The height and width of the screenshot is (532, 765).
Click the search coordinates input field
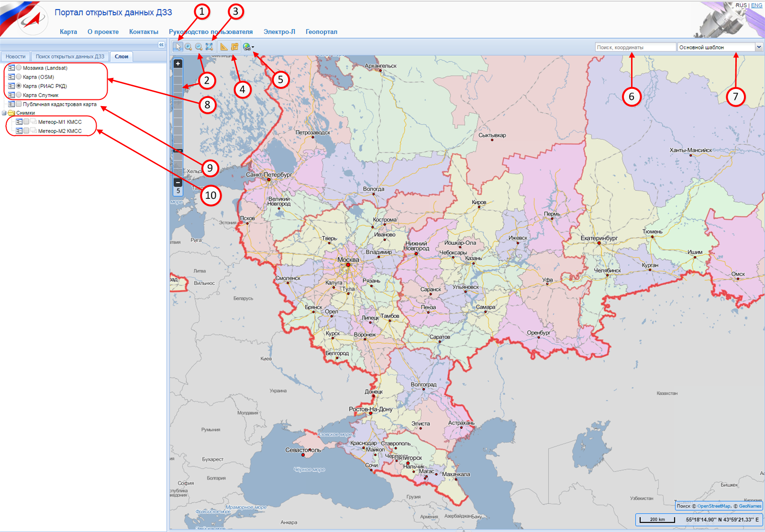635,47
